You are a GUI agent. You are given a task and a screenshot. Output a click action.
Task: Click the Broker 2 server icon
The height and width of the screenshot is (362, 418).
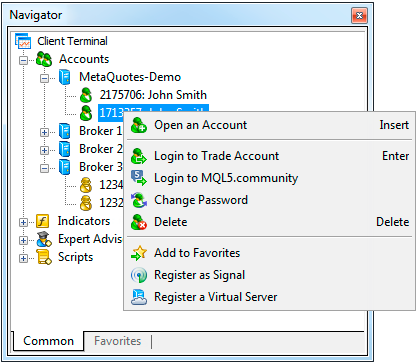[x=64, y=149]
